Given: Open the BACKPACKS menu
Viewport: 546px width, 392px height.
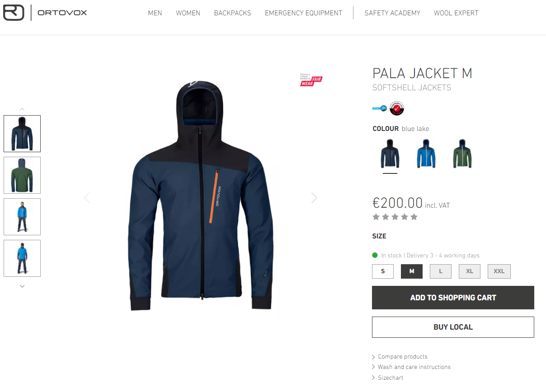Looking at the screenshot, I should coord(232,13).
